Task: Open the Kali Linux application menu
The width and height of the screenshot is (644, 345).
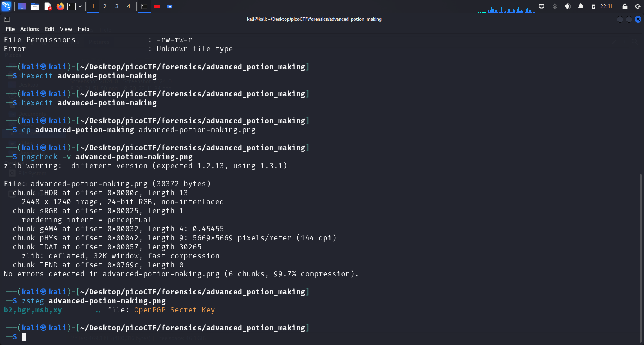Action: (x=7, y=6)
